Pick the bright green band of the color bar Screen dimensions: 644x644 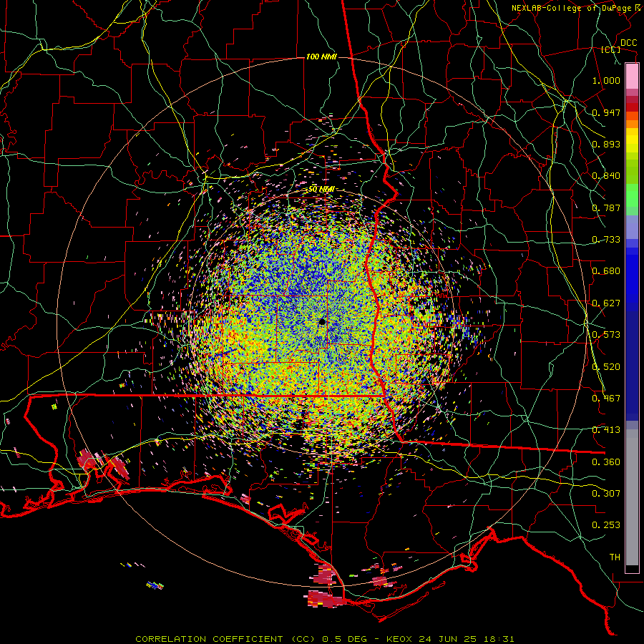[x=632, y=195]
